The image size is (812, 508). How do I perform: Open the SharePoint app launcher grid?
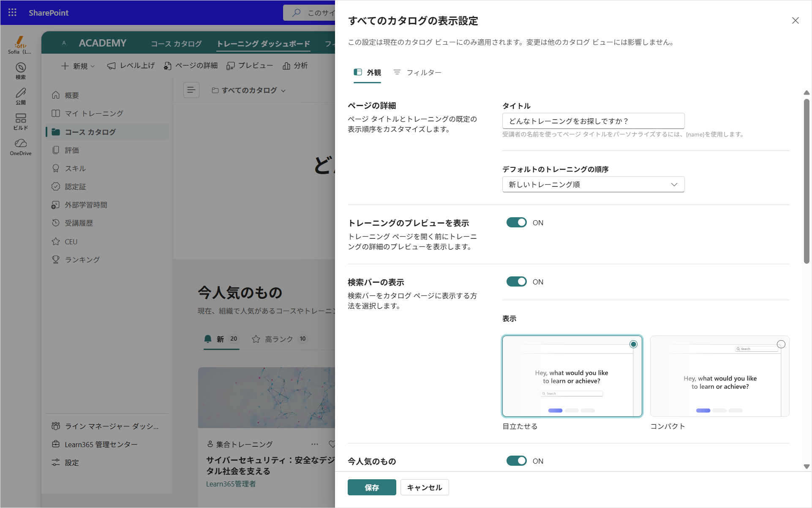point(12,13)
